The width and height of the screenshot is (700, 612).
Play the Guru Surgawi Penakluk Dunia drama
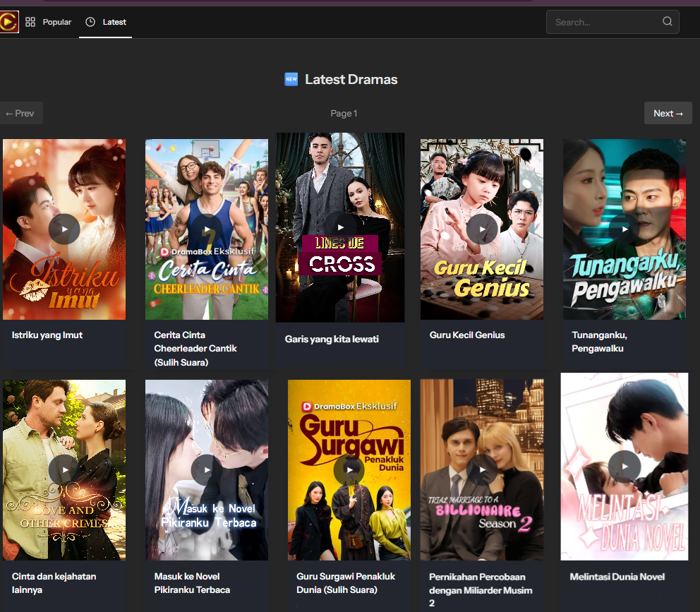[349, 469]
